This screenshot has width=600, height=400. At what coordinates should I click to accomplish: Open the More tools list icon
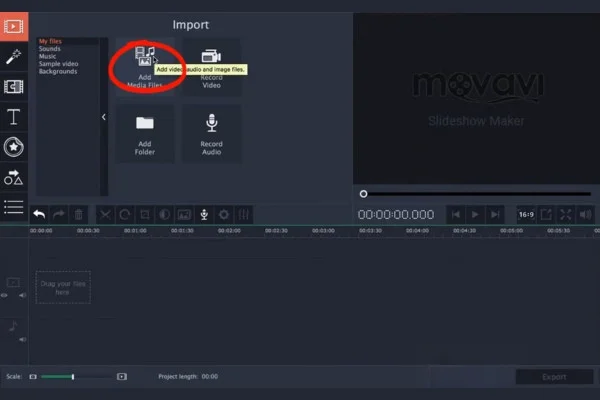click(x=14, y=207)
